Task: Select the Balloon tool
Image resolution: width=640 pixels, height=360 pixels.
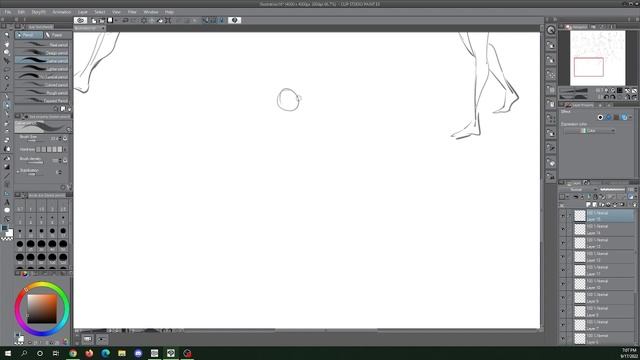Action: point(7,210)
